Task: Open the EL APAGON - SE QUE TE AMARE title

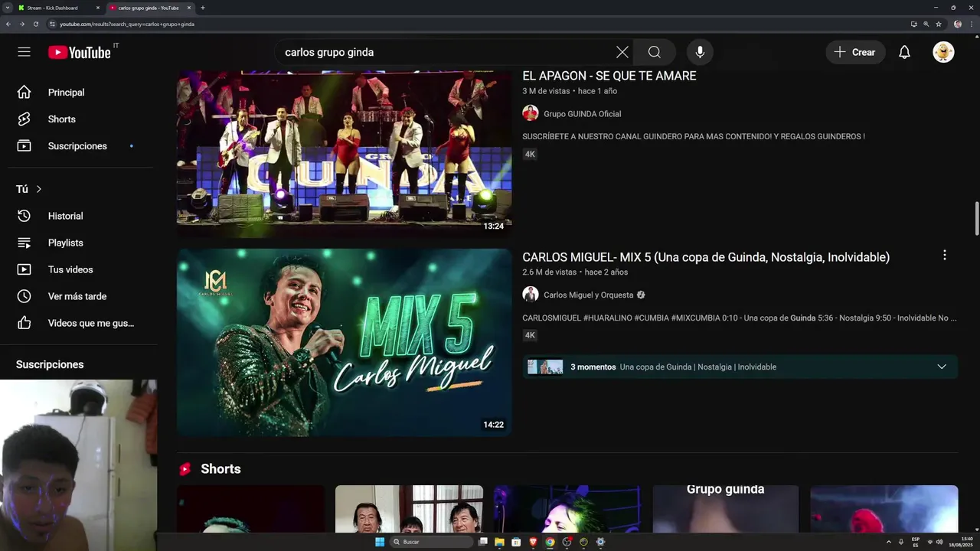Action: [x=609, y=76]
